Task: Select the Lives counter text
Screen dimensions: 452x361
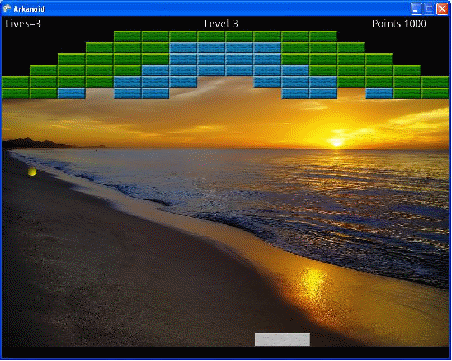Action: 23,23
